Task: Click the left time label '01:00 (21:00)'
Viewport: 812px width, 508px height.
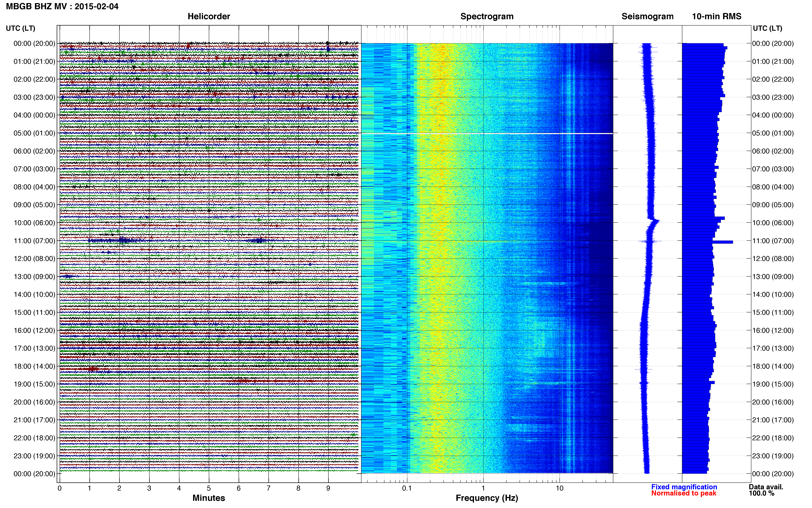Action: point(34,62)
